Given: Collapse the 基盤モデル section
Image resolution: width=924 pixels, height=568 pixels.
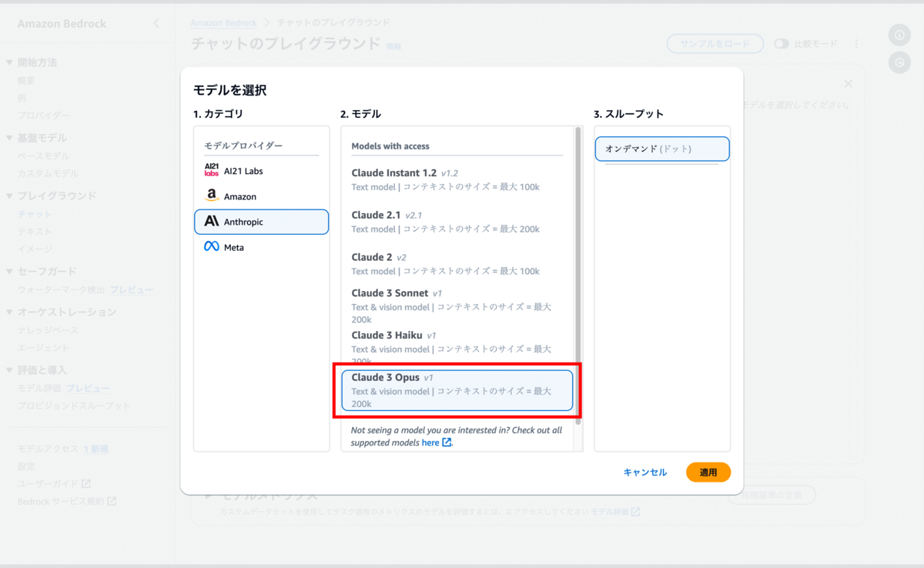Looking at the screenshot, I should (9, 138).
